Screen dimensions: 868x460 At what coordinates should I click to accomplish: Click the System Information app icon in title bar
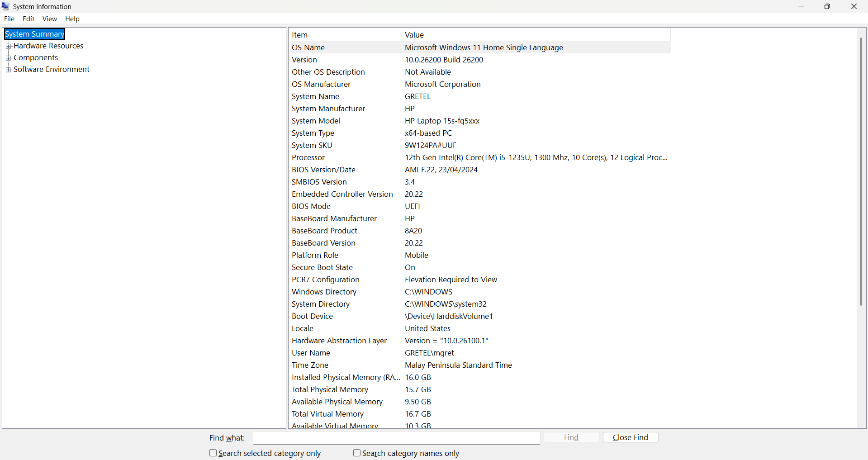(6, 6)
